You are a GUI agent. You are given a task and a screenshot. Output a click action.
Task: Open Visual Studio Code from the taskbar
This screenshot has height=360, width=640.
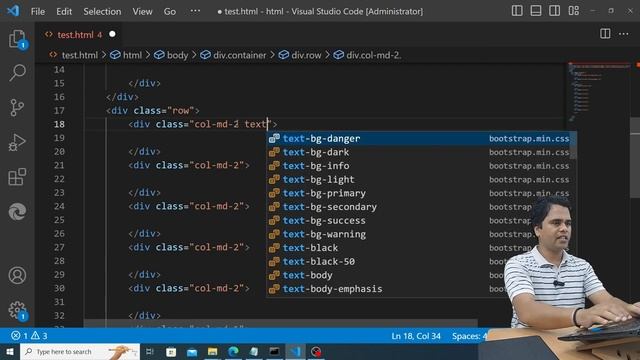coord(296,351)
